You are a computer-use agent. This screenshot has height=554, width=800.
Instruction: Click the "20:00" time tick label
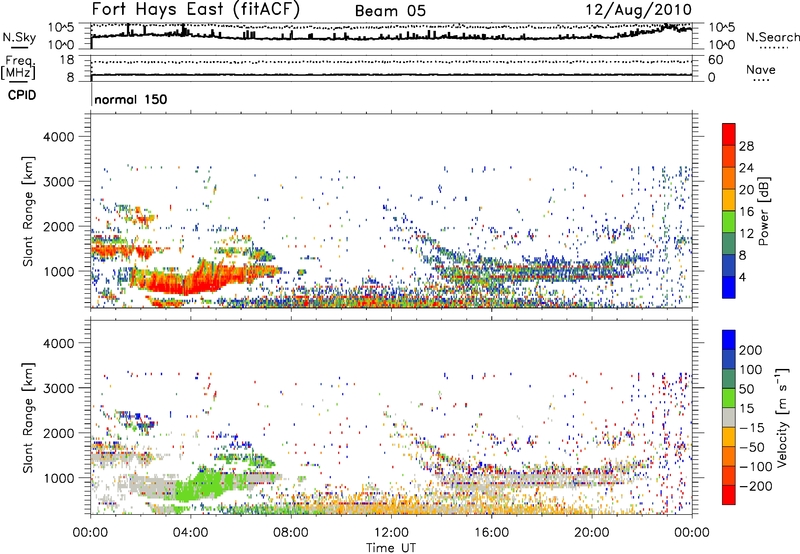pos(592,533)
